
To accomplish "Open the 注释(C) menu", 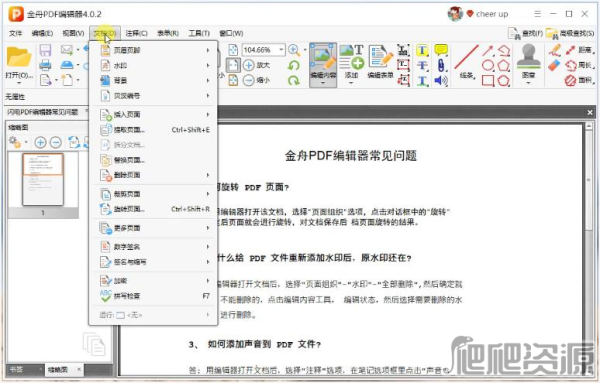I will 136,33.
